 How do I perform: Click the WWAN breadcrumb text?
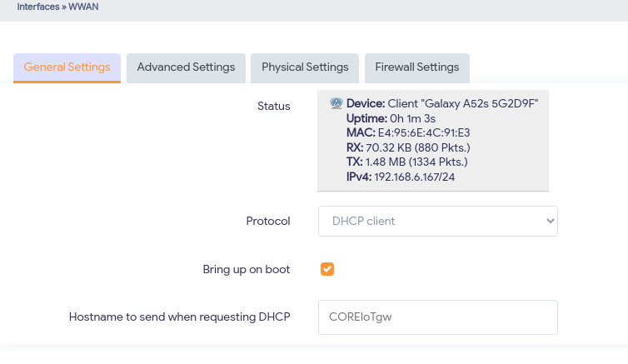[x=82, y=7]
